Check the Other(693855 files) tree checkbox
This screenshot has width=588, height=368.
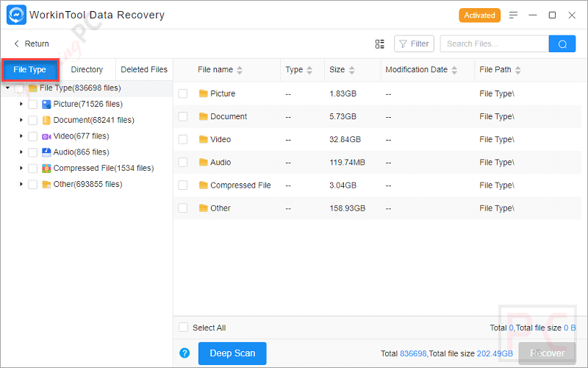(x=32, y=185)
